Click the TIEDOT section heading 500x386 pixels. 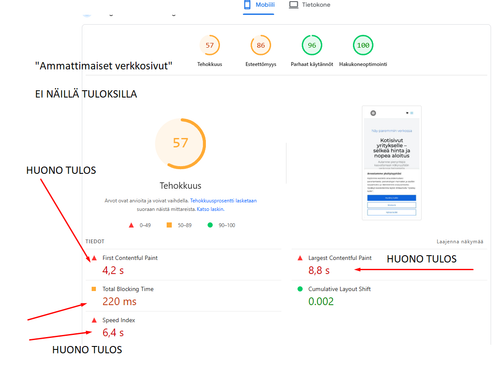pyautogui.click(x=95, y=241)
